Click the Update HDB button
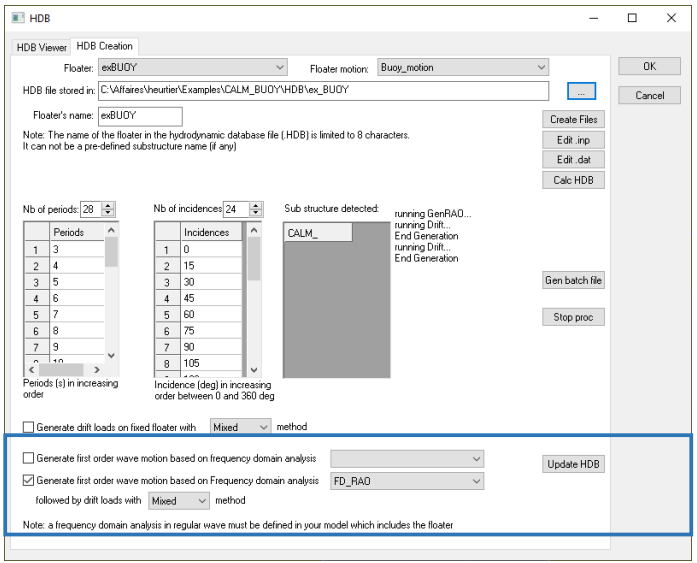Viewport: 697px width, 563px height. [574, 464]
